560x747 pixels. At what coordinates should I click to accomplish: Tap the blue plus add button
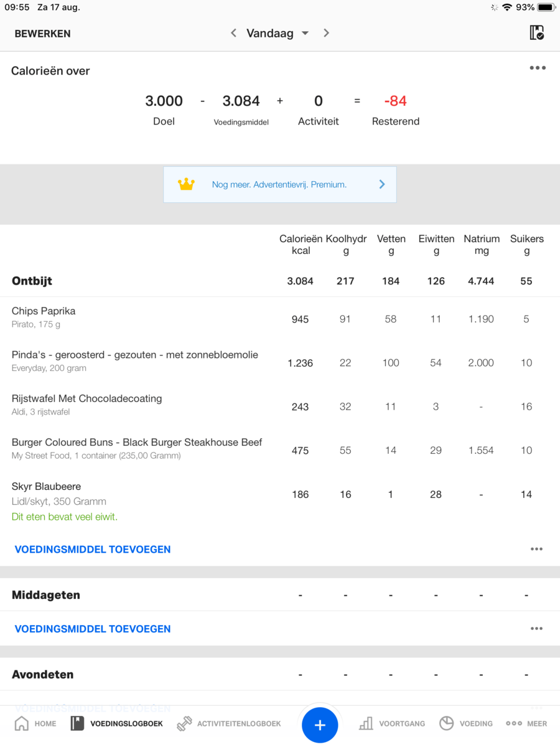320,725
